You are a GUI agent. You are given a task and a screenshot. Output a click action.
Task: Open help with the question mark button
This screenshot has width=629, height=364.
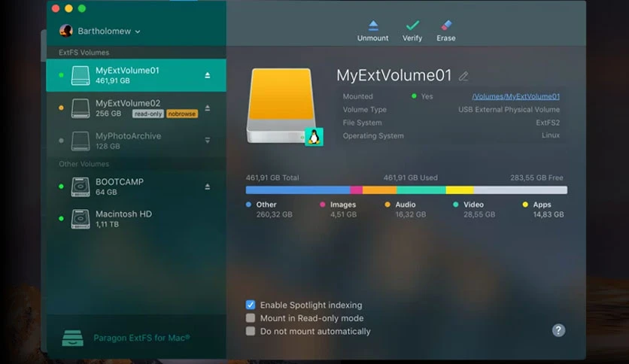(558, 330)
